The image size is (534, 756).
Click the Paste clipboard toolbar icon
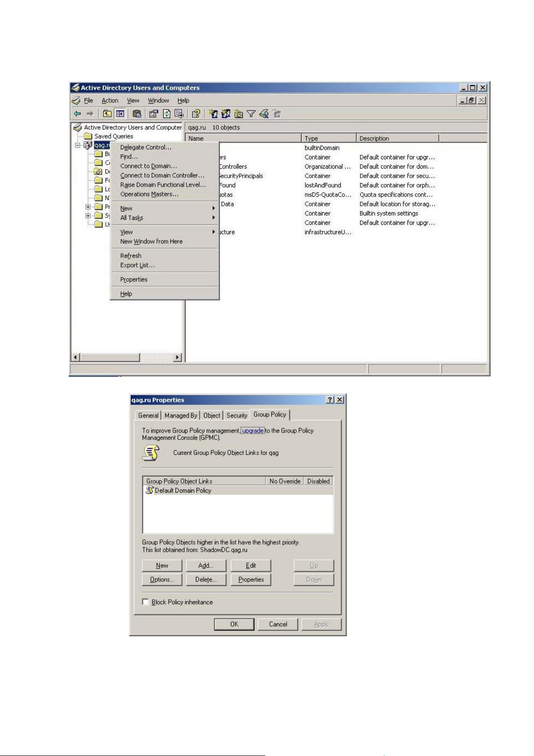[137, 114]
